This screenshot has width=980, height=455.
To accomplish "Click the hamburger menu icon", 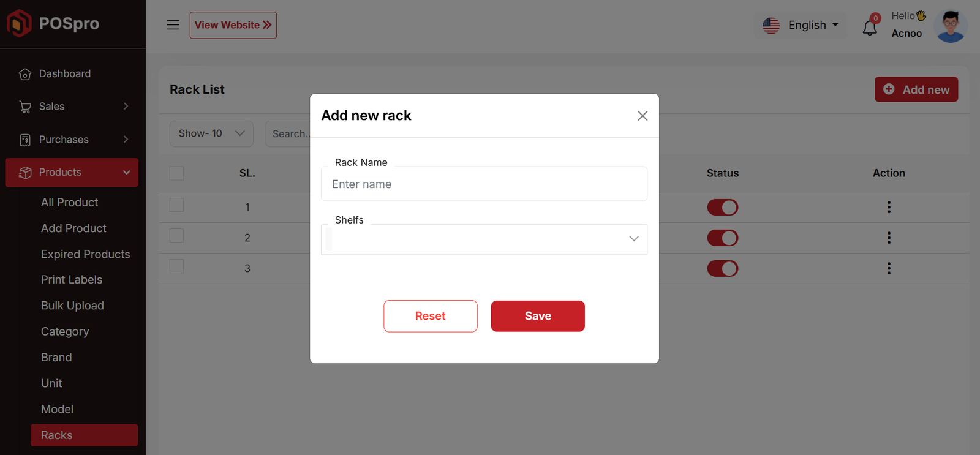I will (173, 25).
